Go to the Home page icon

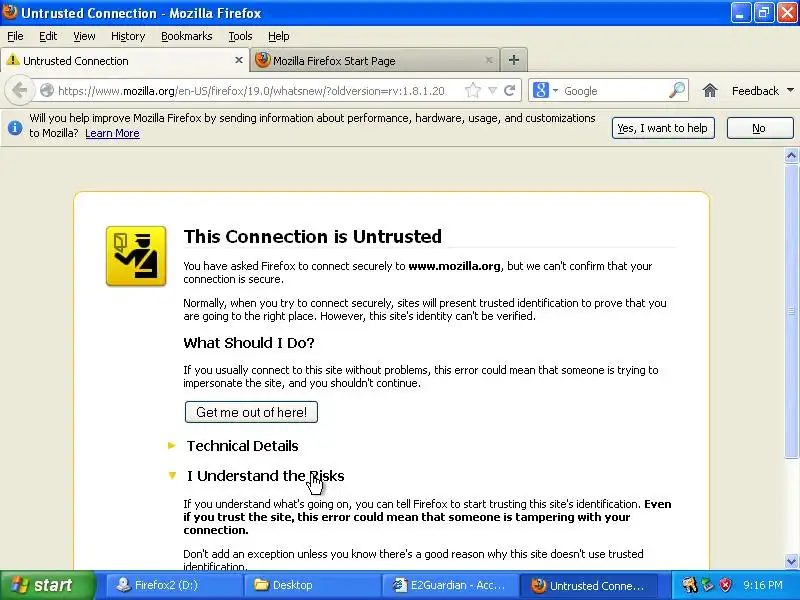click(x=710, y=91)
